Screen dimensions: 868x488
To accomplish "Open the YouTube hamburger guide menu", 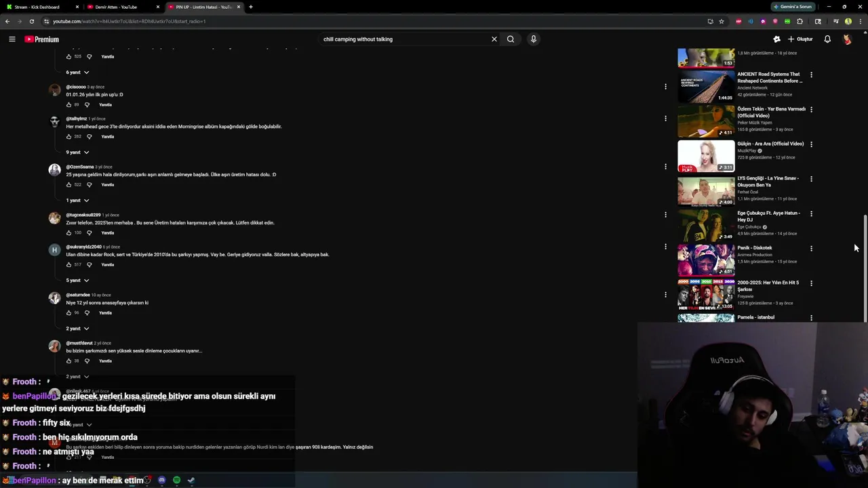I will click(12, 39).
